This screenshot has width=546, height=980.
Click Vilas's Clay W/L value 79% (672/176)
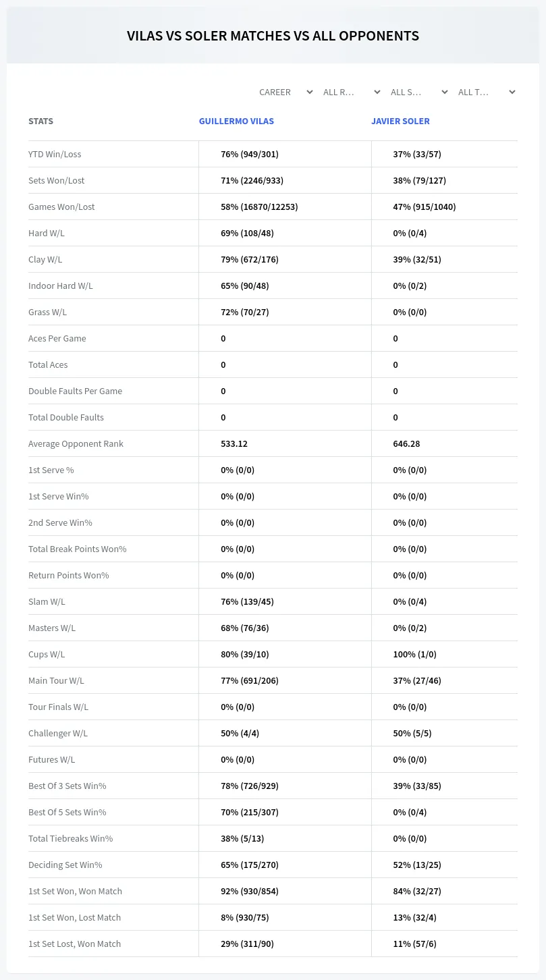250,260
